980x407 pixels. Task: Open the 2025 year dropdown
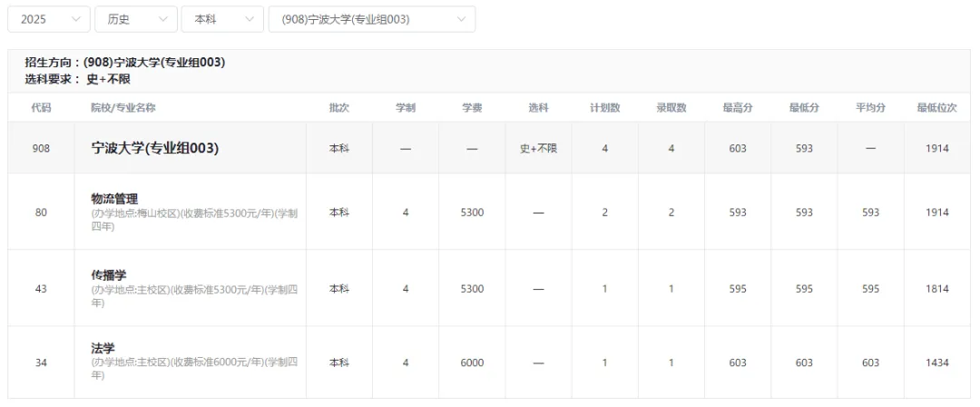tap(49, 19)
